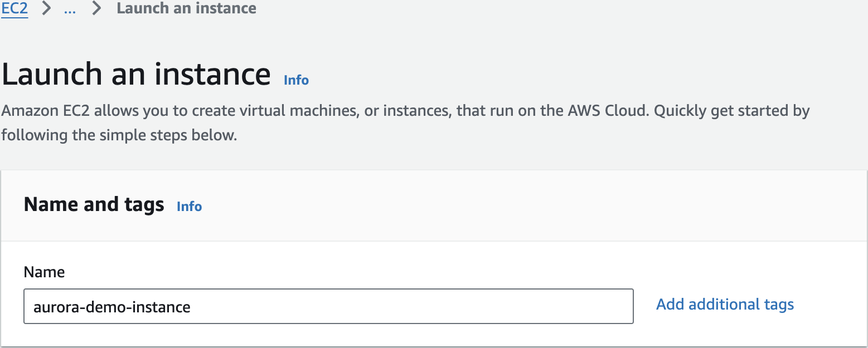This screenshot has height=348, width=868.
Task: Click the 'following the simple steps below' text
Action: click(x=119, y=135)
